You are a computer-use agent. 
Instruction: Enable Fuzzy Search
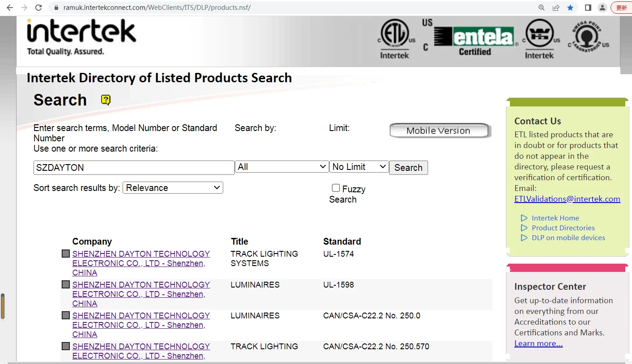point(336,188)
